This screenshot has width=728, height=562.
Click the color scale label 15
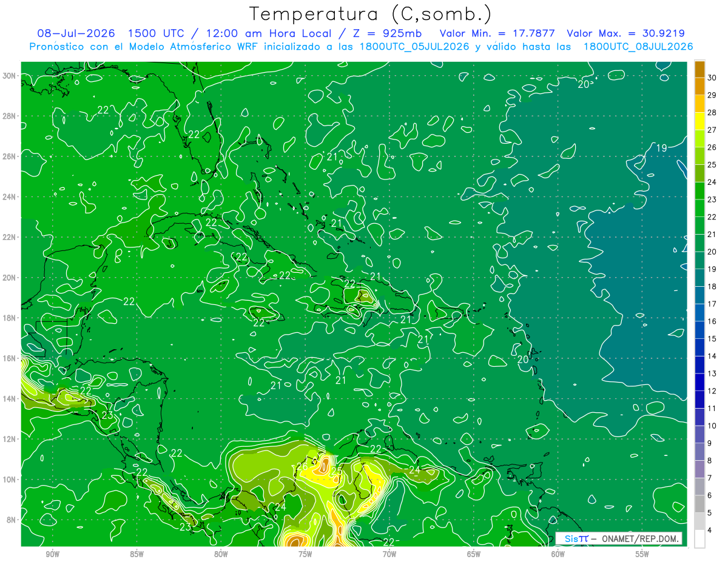(x=712, y=338)
